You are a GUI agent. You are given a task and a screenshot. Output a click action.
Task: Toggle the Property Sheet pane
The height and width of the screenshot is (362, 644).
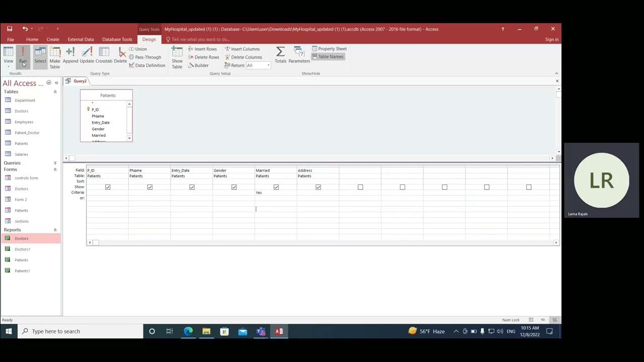(x=330, y=49)
